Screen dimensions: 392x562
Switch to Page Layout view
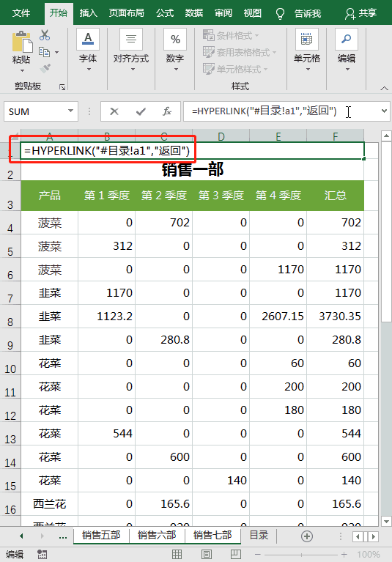(x=207, y=555)
